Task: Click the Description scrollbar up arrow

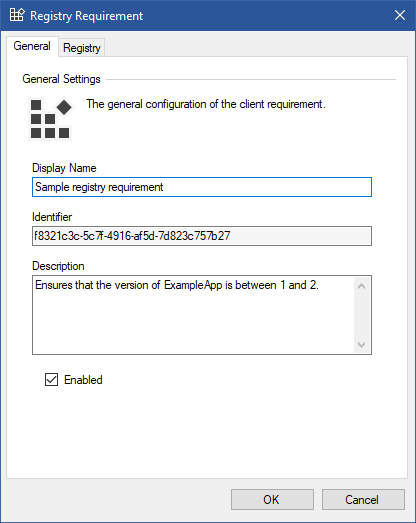Action: [x=362, y=286]
